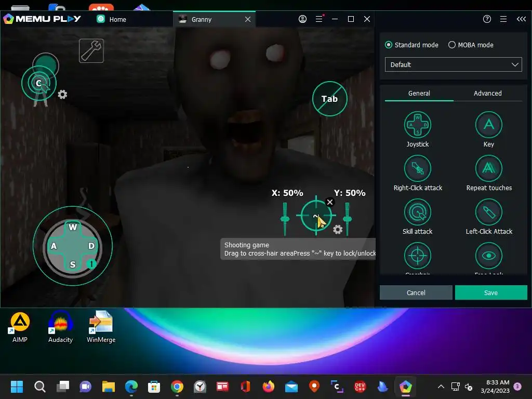This screenshot has width=532, height=399.
Task: Select the Skill attack control
Action: coord(417,212)
